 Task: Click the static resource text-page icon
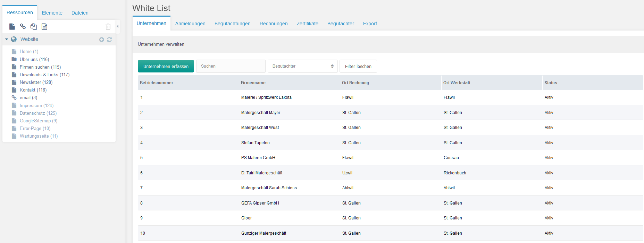click(44, 27)
